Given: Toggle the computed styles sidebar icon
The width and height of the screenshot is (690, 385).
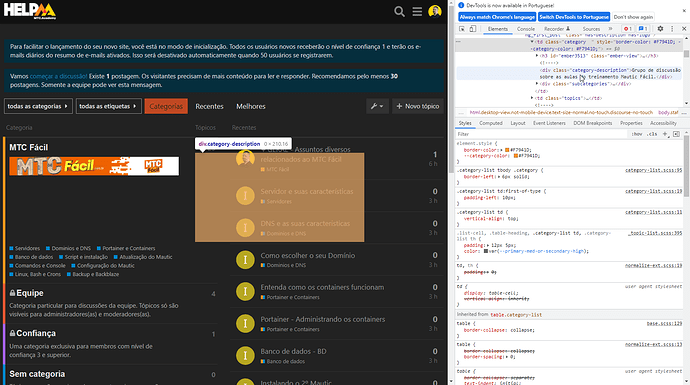Looking at the screenshot, I should click(x=676, y=134).
